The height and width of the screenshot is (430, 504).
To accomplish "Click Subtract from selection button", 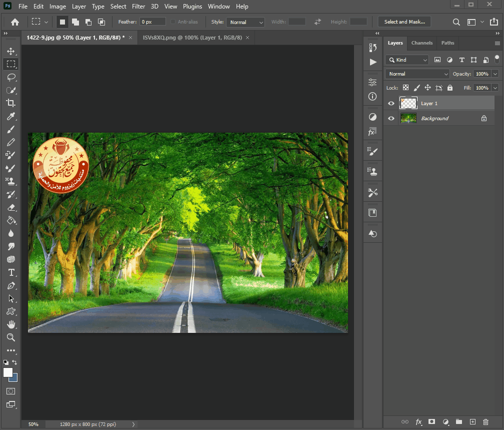I will pos(88,22).
